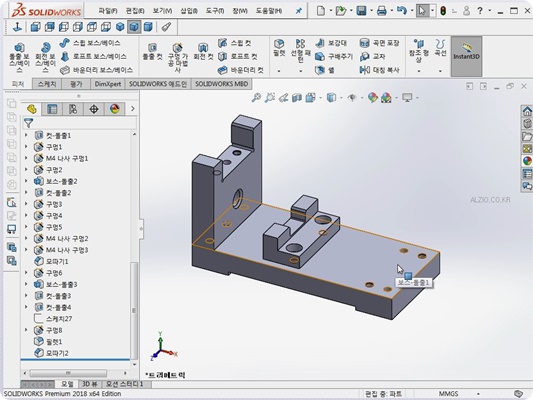
Task: Click the 참조 형상 (Reference Geometry) tool
Action: (x=419, y=51)
